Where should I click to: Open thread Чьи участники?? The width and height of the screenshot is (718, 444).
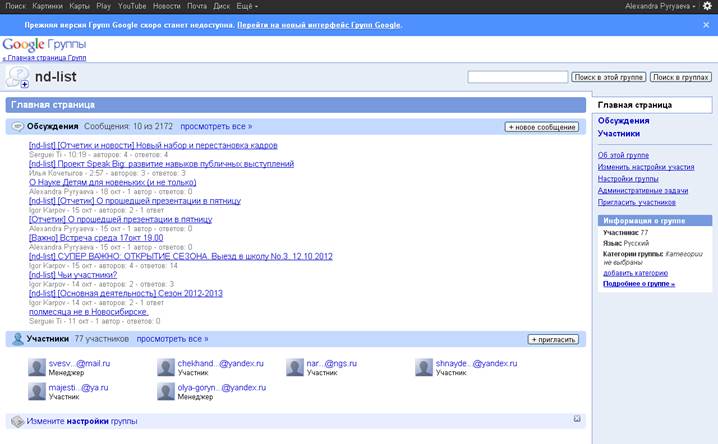tap(73, 275)
